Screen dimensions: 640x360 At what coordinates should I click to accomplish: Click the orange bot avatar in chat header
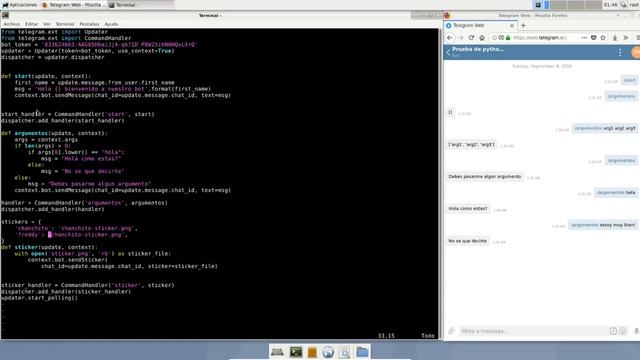(x=636, y=52)
